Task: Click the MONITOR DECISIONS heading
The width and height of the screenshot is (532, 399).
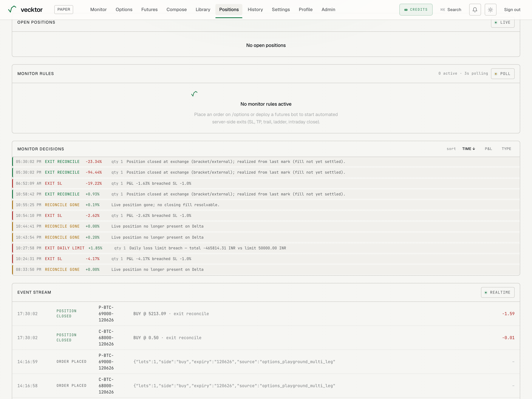Action: (41, 149)
